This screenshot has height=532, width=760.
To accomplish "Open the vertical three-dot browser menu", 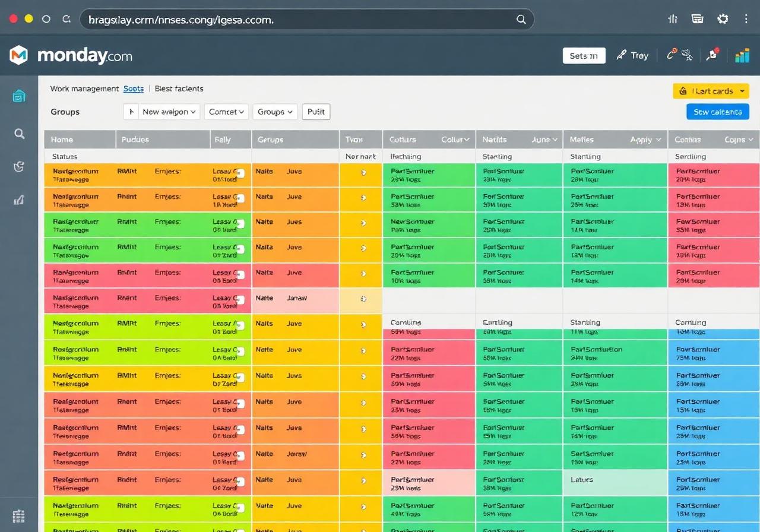I will click(746, 19).
